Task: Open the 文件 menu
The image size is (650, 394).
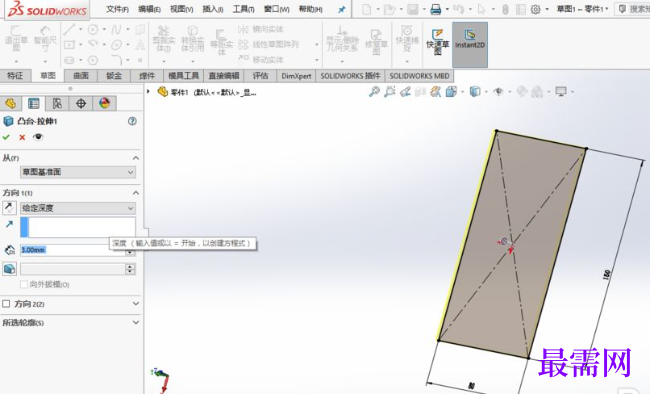Action: 117,9
